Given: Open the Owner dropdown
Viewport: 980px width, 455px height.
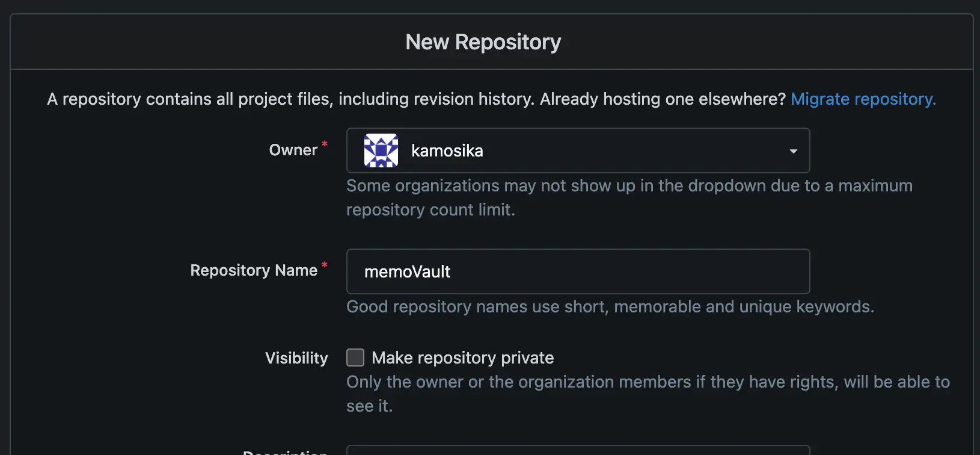Looking at the screenshot, I should point(577,150).
